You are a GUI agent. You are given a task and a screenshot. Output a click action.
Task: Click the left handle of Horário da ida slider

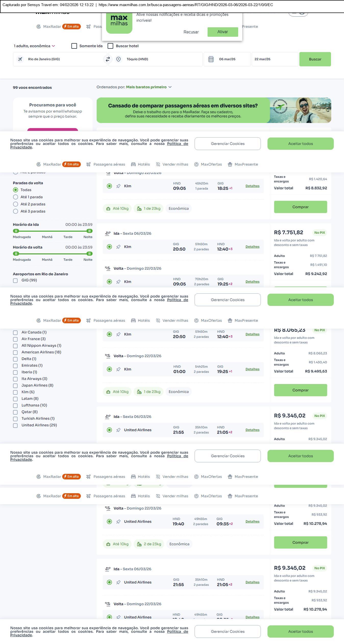[x=16, y=231]
